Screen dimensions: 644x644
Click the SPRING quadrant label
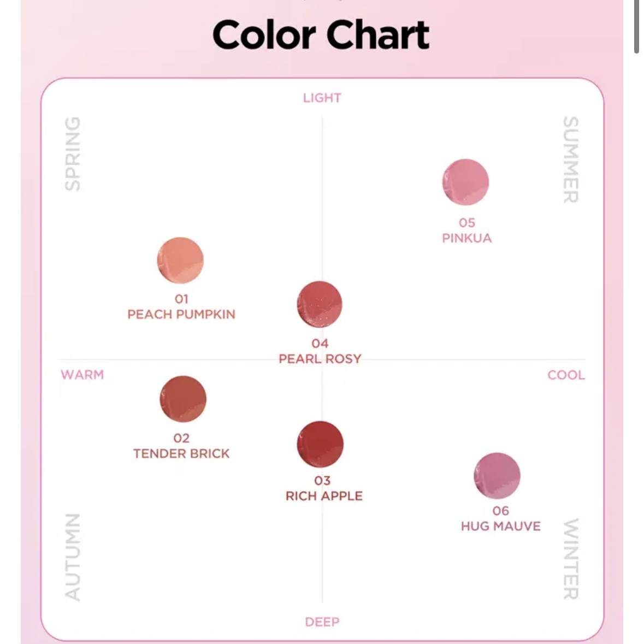point(73,153)
